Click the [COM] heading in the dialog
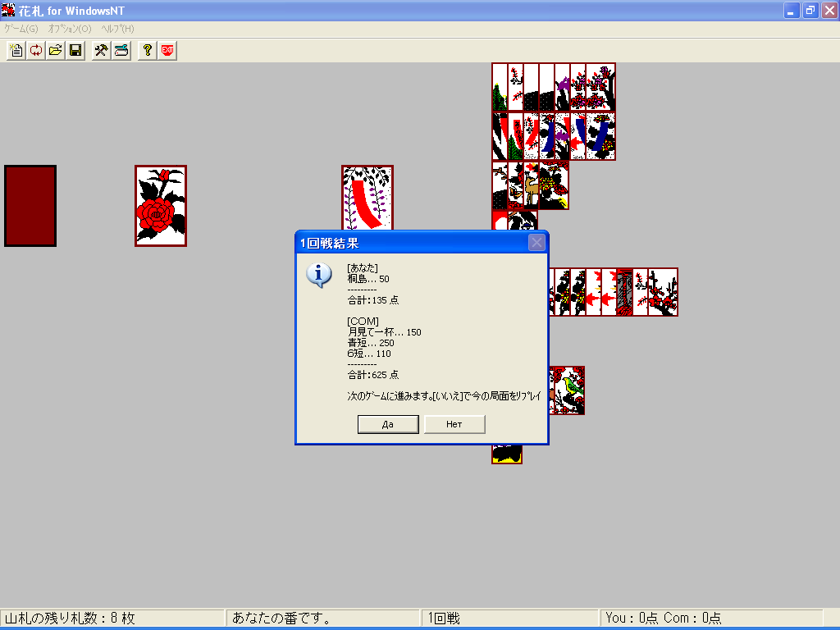Viewport: 840px width, 630px height. click(363, 322)
